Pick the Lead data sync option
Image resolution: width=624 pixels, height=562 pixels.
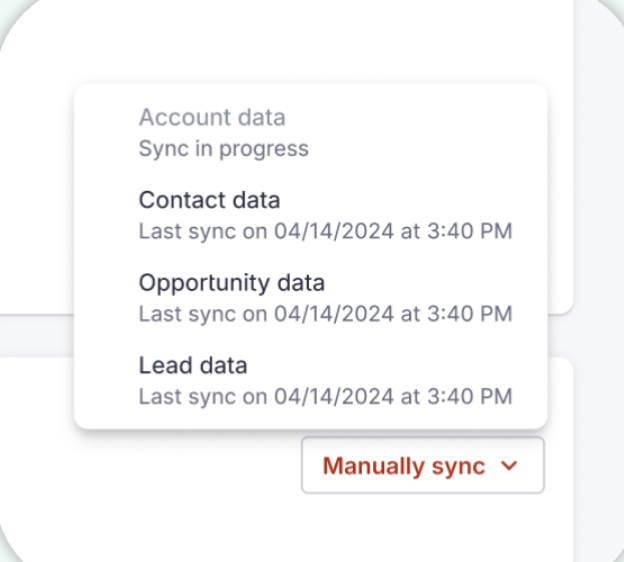310,381
